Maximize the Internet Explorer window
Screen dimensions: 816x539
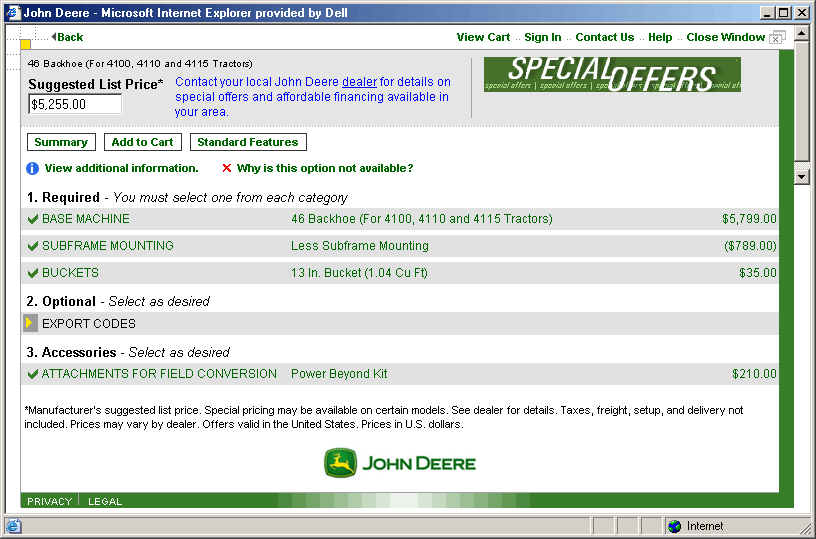point(784,12)
